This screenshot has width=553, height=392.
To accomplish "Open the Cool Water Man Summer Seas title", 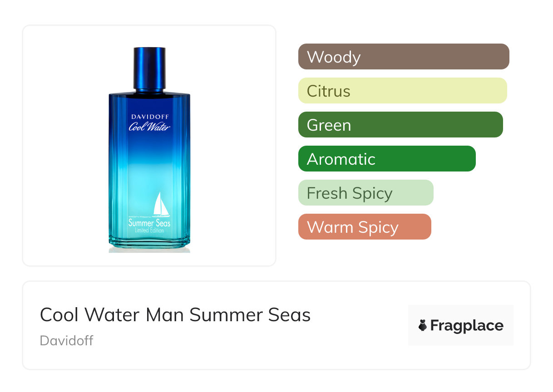I will (175, 315).
